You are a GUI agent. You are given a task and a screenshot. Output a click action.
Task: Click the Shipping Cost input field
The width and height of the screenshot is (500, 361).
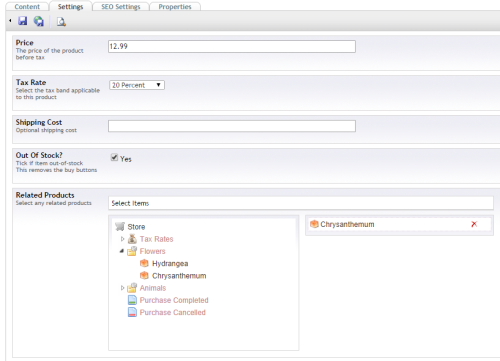coord(232,126)
